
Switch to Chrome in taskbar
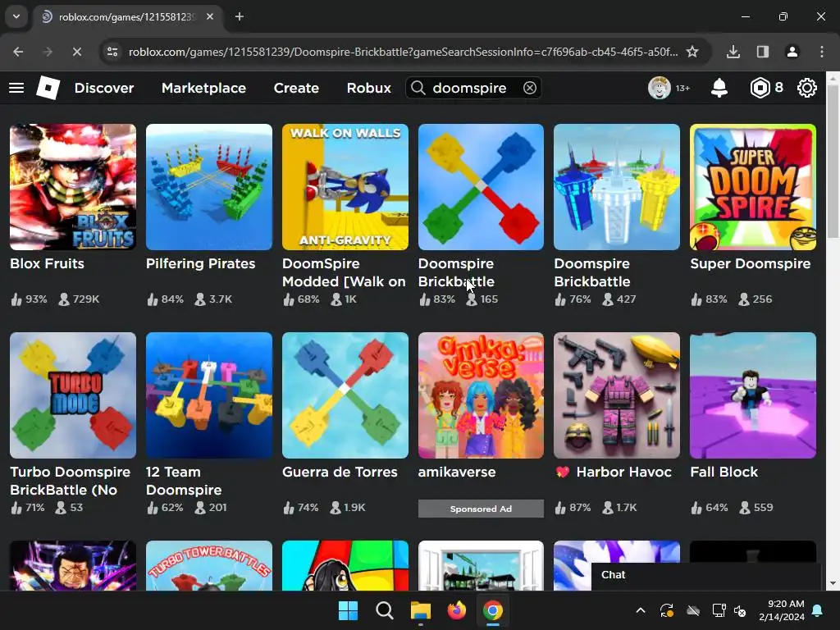click(493, 610)
